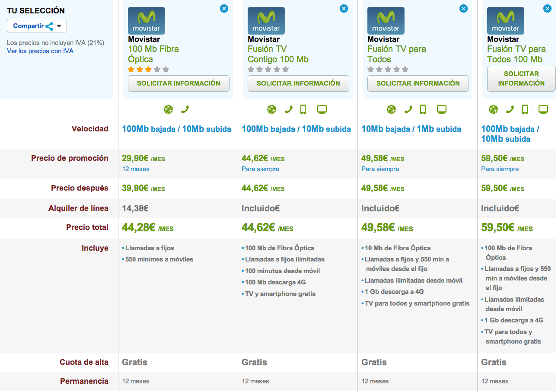
Task: Click the '44,28€ /MES' total price
Action: [x=148, y=228]
